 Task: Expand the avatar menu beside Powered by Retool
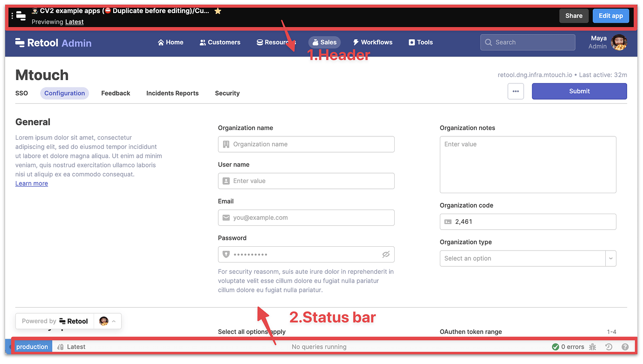pyautogui.click(x=108, y=321)
